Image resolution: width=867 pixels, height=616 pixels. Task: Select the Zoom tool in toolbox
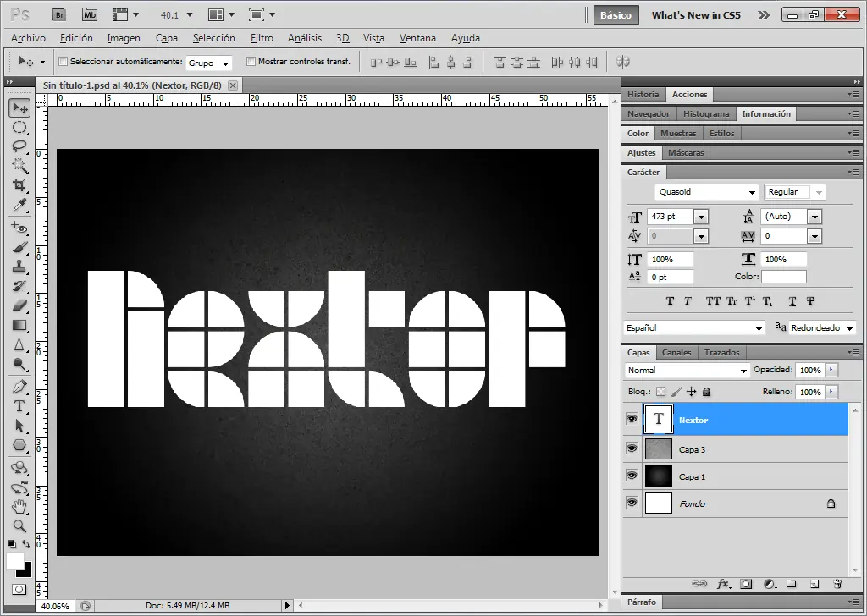pos(19,525)
